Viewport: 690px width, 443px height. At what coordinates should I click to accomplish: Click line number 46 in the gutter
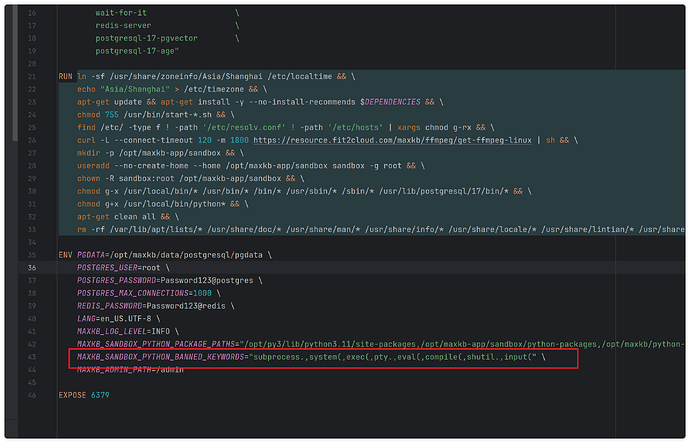pos(32,395)
